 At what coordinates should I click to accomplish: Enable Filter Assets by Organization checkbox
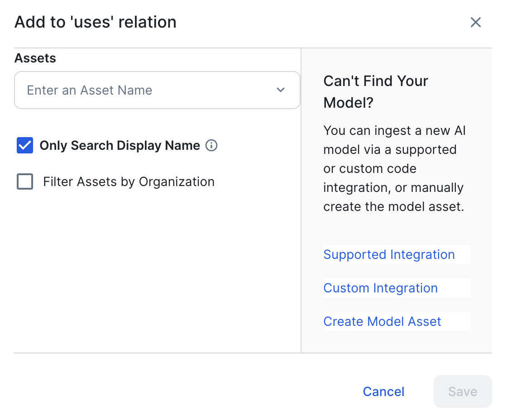[25, 181]
